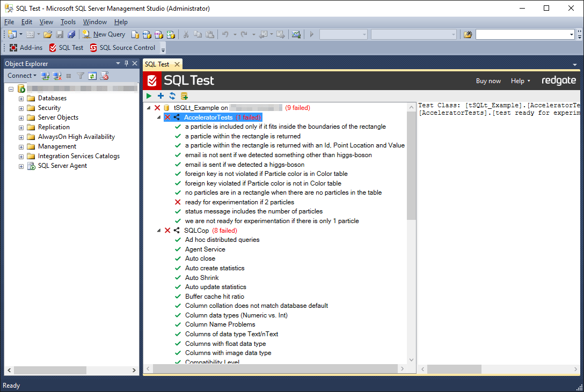Add a new test with the plus icon
This screenshot has width=584, height=392.
point(160,96)
